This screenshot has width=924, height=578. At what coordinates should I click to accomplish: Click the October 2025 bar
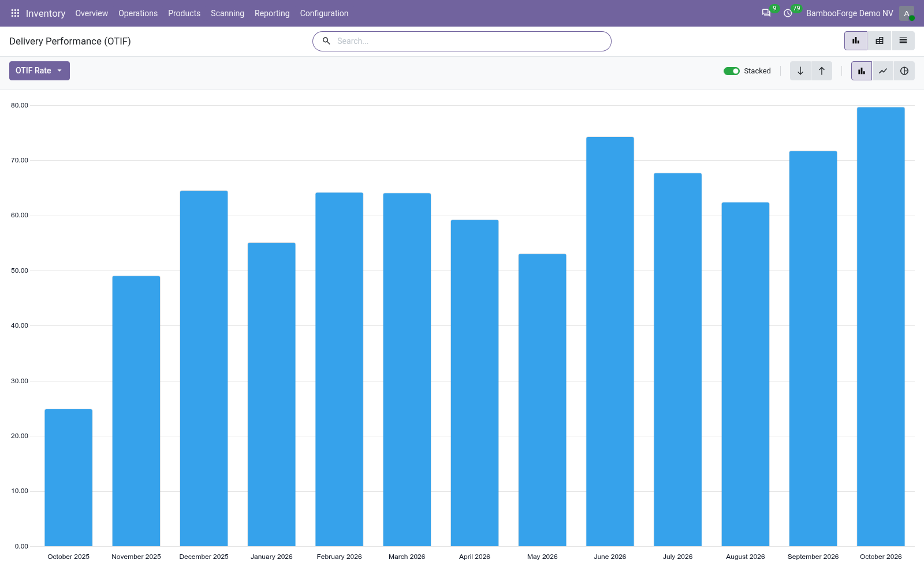(x=69, y=477)
